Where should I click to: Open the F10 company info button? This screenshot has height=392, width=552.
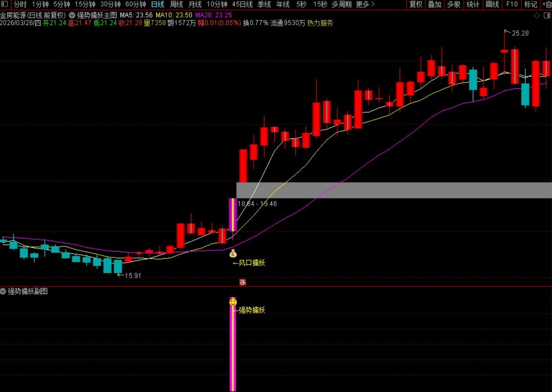coord(512,4)
